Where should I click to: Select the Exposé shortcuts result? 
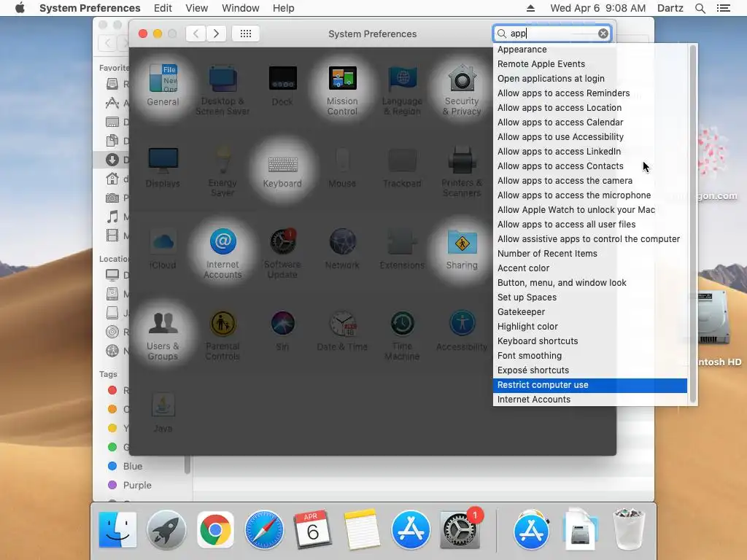click(x=589, y=370)
